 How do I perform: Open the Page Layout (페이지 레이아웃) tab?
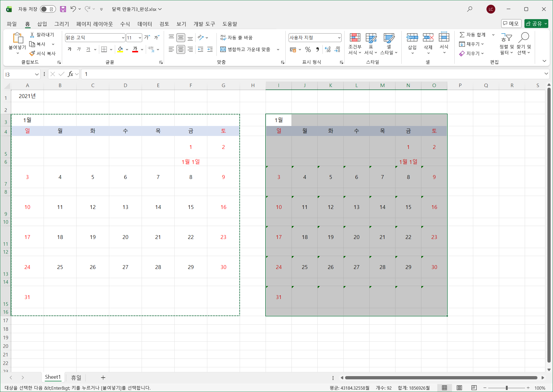(95, 24)
